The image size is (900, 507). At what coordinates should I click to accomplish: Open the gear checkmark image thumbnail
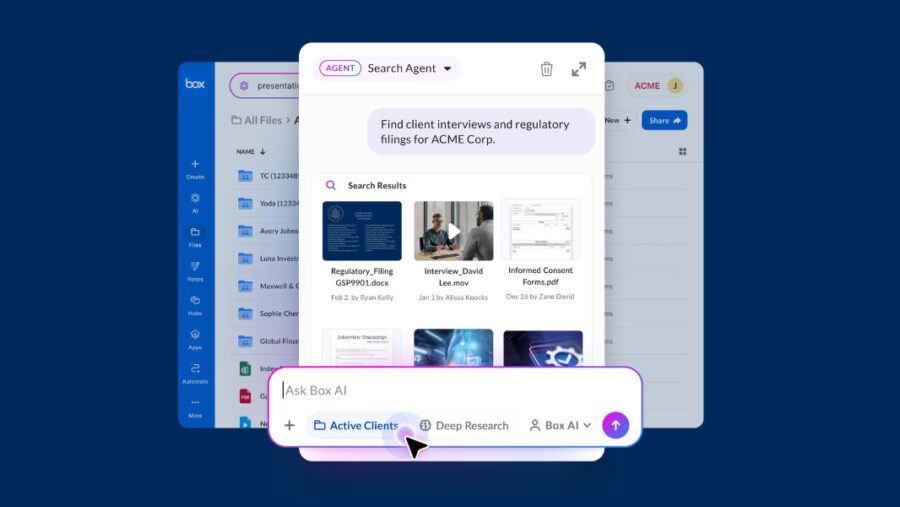point(543,348)
